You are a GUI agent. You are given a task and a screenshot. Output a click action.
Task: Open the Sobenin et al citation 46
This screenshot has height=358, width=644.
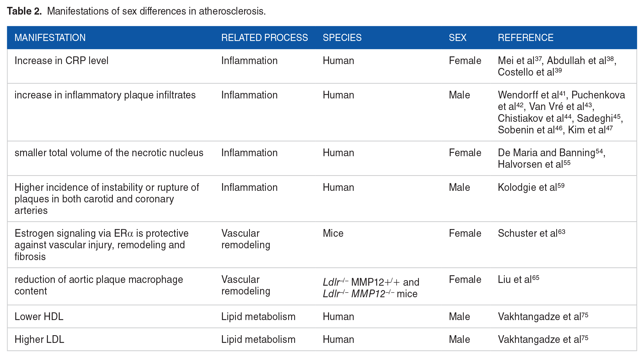(x=530, y=130)
